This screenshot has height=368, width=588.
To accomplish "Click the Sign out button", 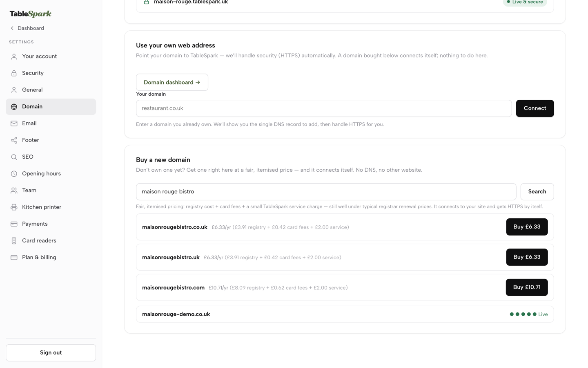I will 51,352.
